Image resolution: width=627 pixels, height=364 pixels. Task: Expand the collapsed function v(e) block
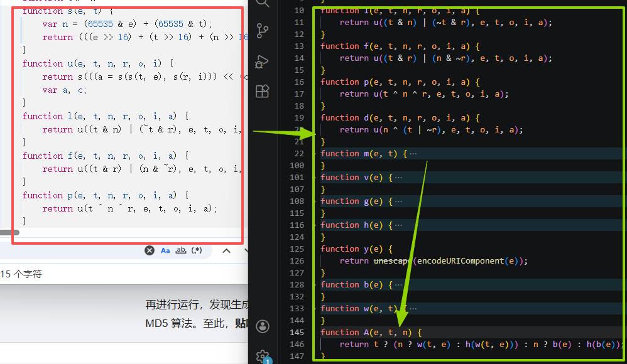[397, 178]
